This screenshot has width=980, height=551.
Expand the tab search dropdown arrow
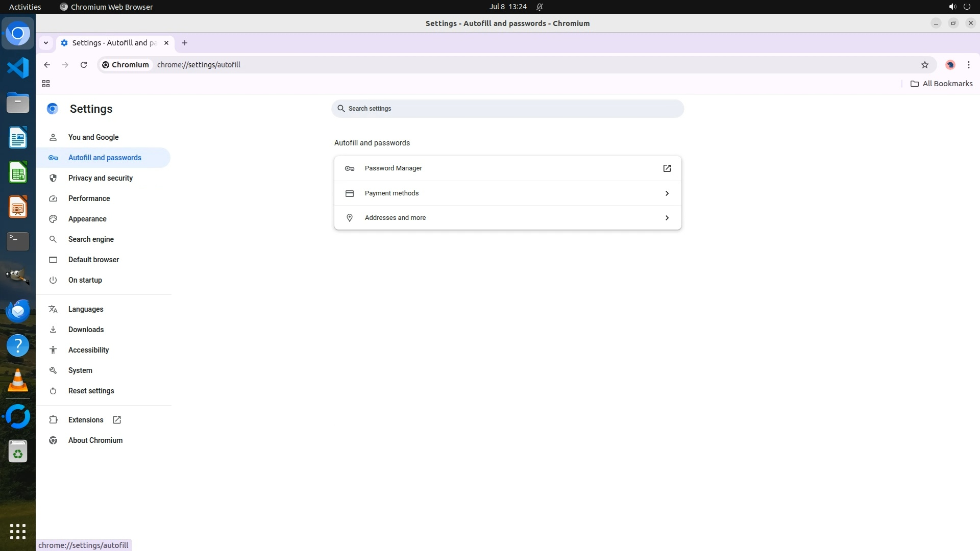pos(46,43)
